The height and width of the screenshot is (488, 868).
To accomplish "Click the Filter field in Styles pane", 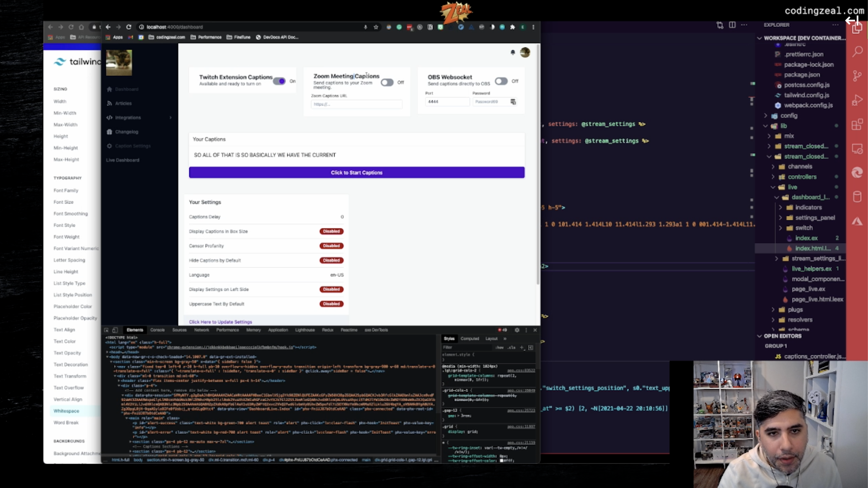I will pyautogui.click(x=467, y=347).
